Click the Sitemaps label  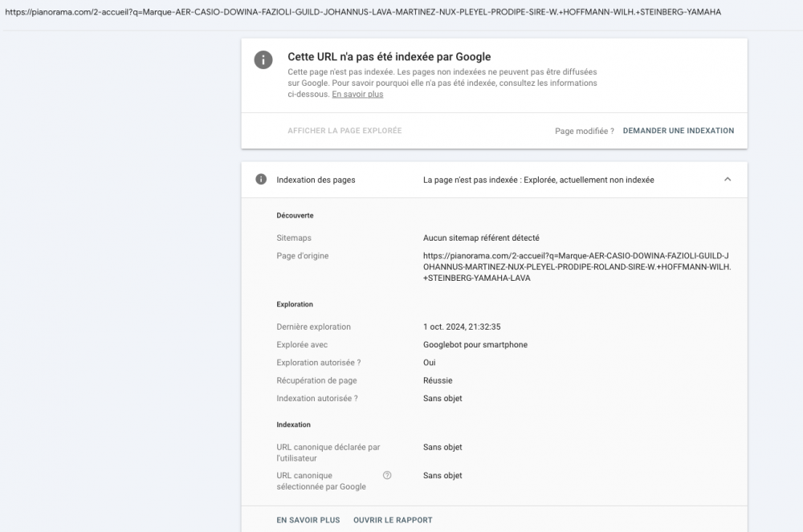[294, 238]
